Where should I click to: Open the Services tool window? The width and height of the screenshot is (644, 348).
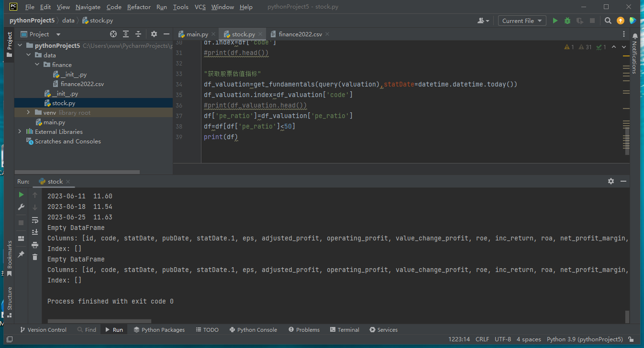383,330
